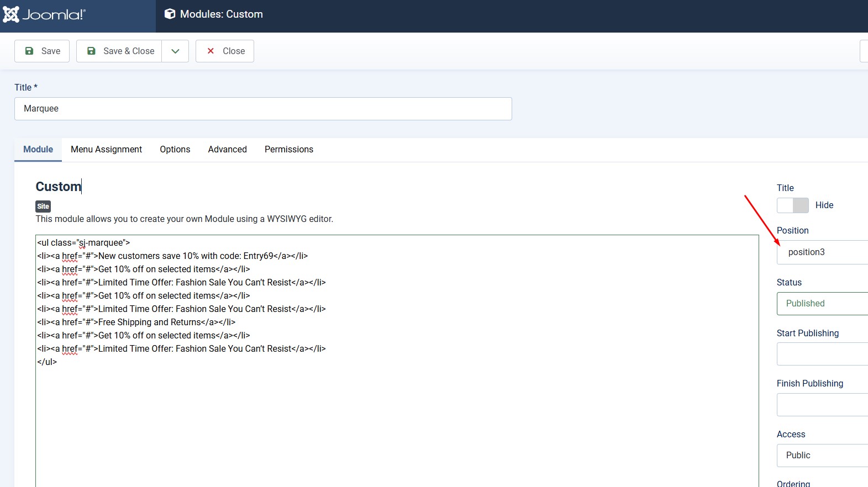The height and width of the screenshot is (487, 868).
Task: Click the Save & Close button
Action: (119, 51)
